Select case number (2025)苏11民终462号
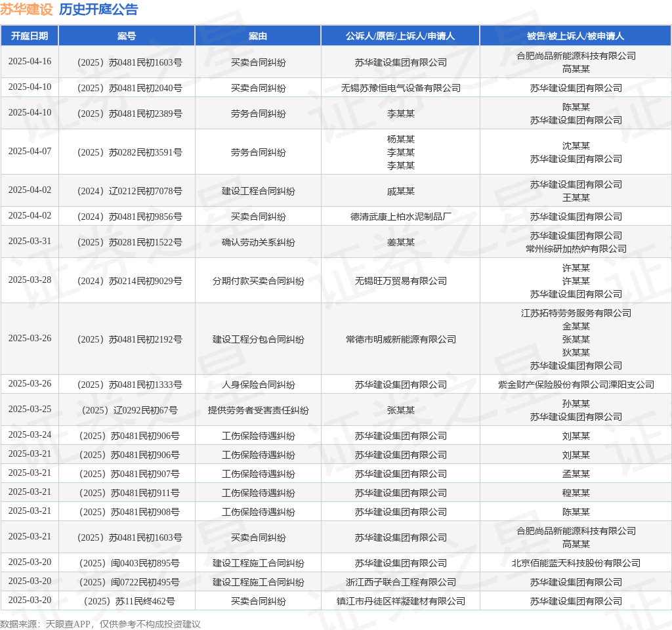The height and width of the screenshot is (630, 672). coord(129,601)
